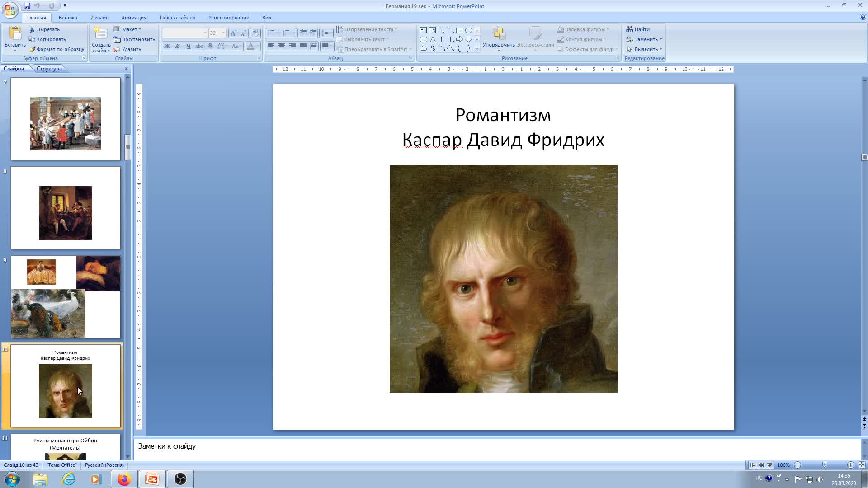Open the Показ слайдов ribbon tab

point(178,18)
